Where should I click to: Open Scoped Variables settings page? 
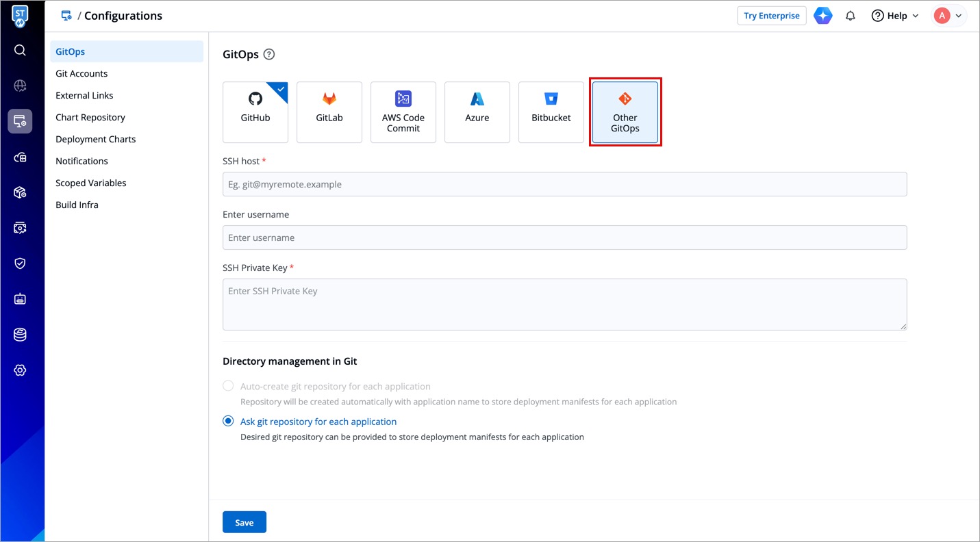pyautogui.click(x=91, y=183)
